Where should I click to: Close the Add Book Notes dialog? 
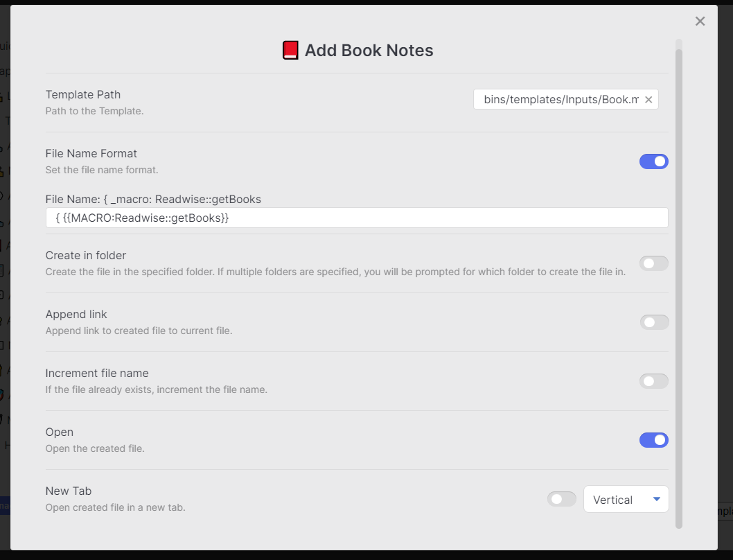700,21
